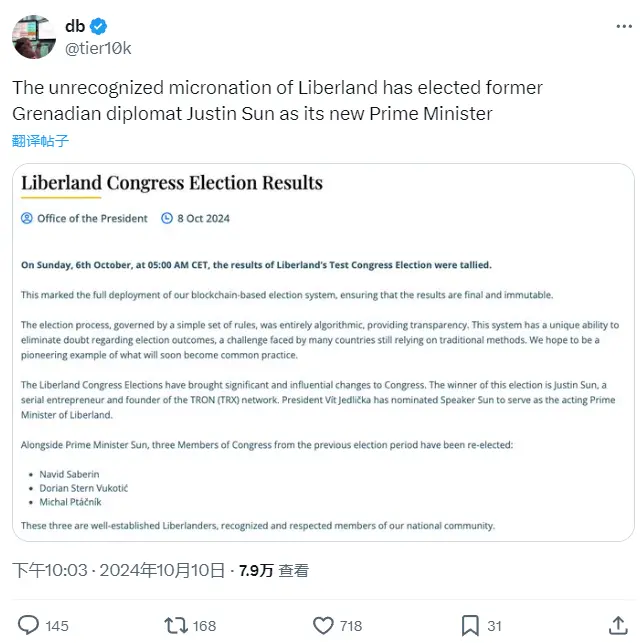Click the Liberland Congress Election Results heading
Image resolution: width=644 pixels, height=643 pixels.
pyautogui.click(x=172, y=183)
